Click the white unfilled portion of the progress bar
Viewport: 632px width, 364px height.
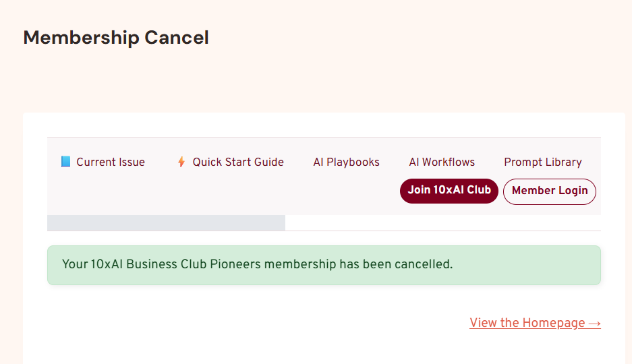(442, 222)
